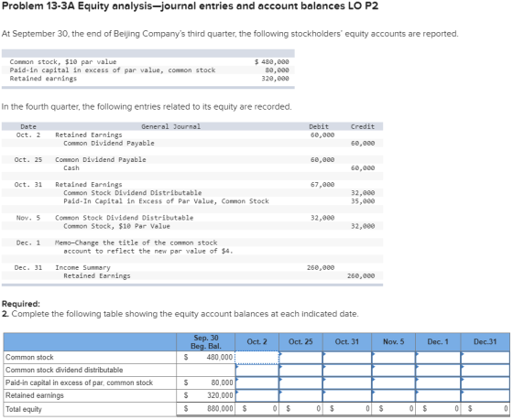This screenshot has width=513, height=420.
Task: Click Paid-in capital cell under Oct. 31
Action: [347, 382]
